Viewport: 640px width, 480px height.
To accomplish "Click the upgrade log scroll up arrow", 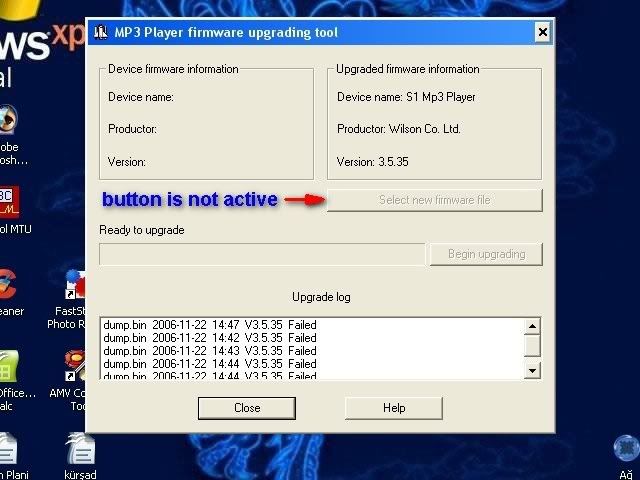I will coord(533,326).
